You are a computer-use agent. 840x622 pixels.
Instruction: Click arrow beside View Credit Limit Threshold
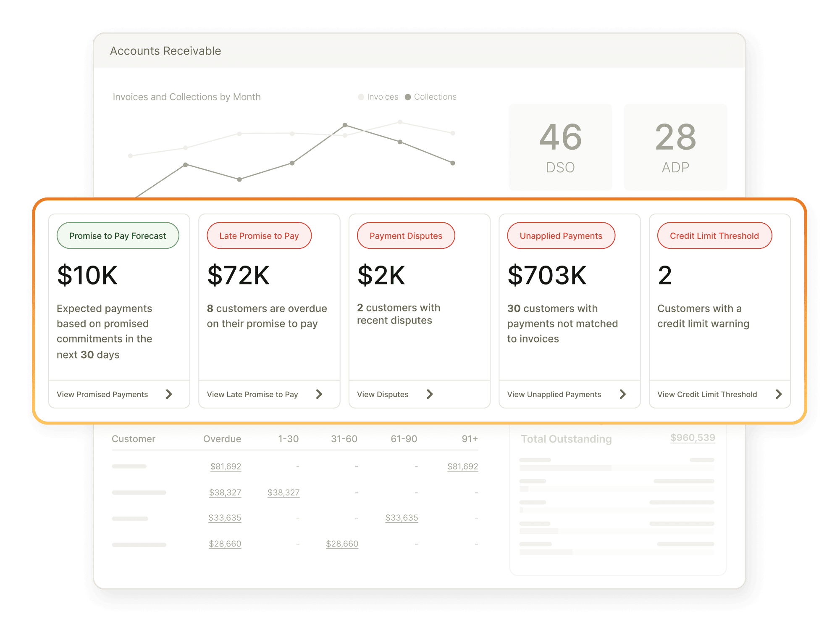(x=779, y=394)
